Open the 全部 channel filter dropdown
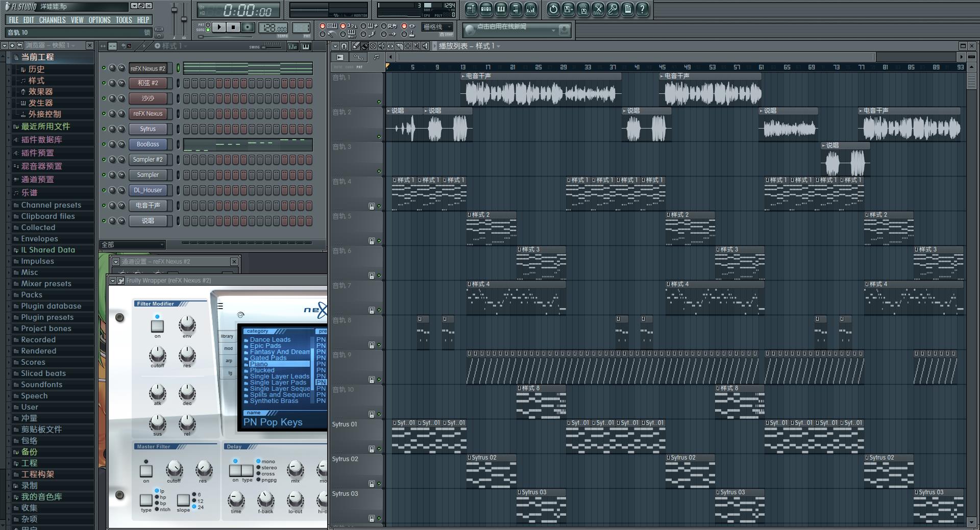This screenshot has height=530, width=980. (132, 245)
